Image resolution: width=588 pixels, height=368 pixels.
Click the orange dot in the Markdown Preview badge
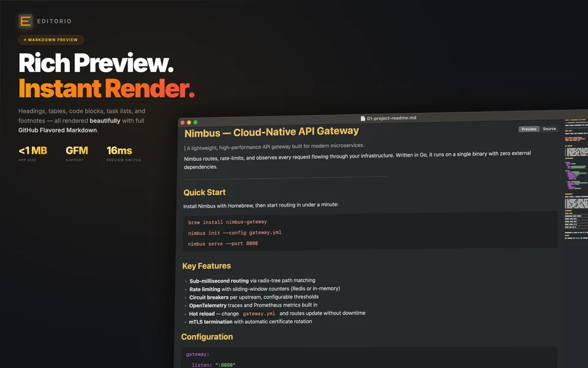24,40
